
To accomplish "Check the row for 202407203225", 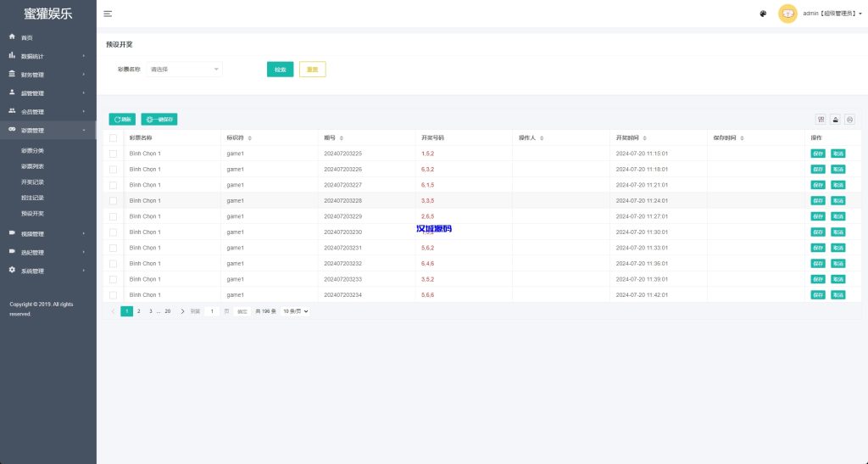I will 113,154.
